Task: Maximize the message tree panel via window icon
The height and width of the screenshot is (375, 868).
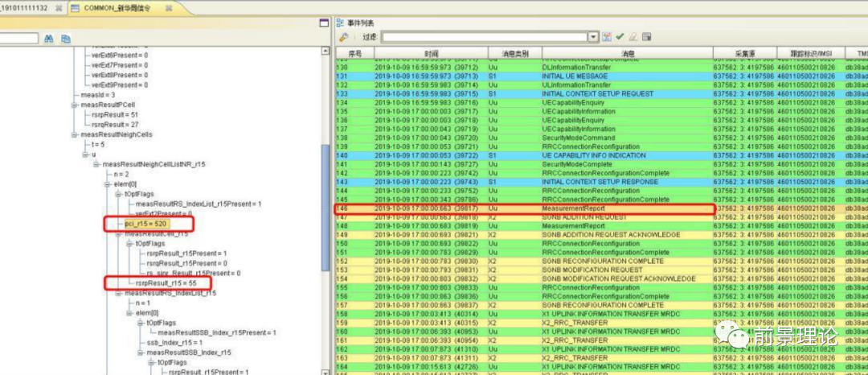Action: tap(325, 23)
